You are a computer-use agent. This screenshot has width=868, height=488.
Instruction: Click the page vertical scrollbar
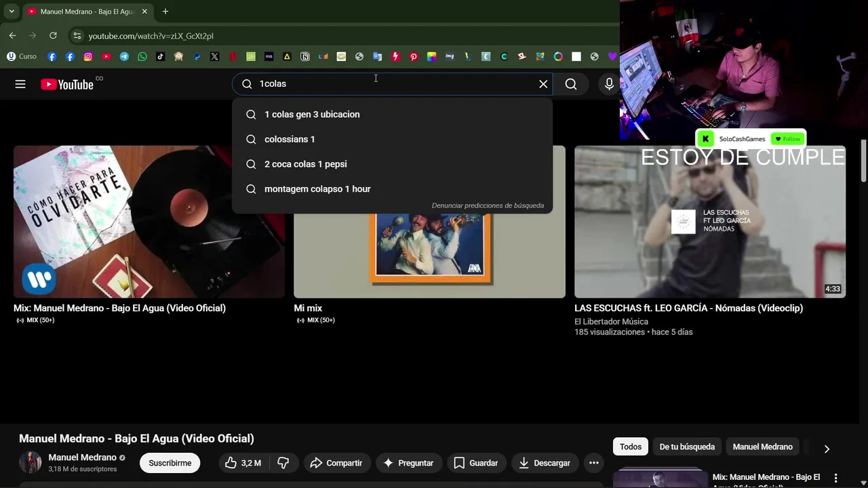coord(863,161)
